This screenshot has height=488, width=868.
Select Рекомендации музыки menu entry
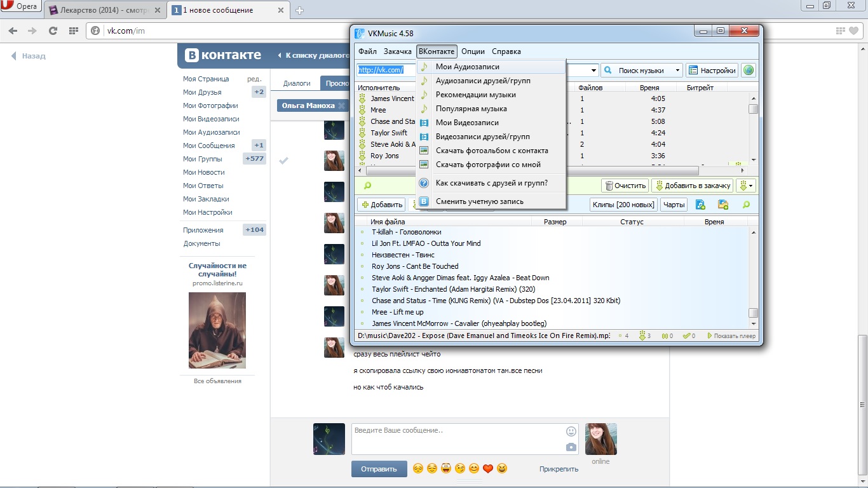(x=491, y=95)
